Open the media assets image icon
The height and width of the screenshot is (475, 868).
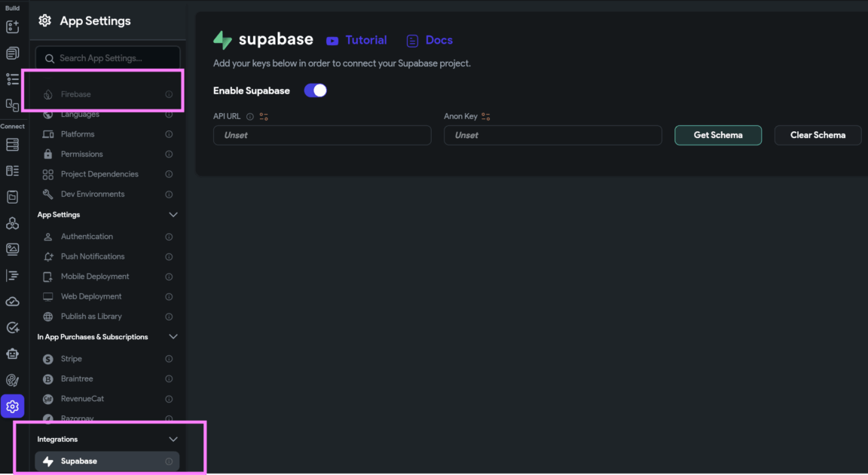pos(12,249)
